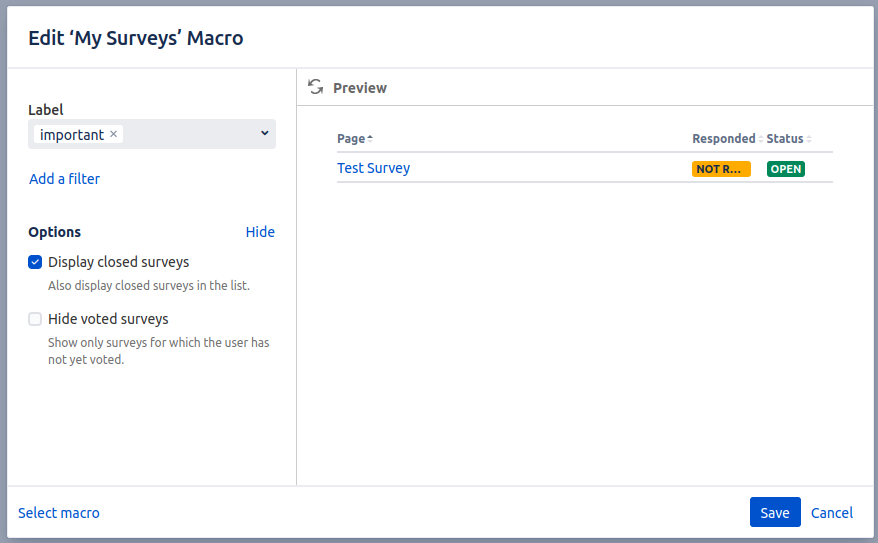Click the 'Select macro' link

[x=59, y=513]
